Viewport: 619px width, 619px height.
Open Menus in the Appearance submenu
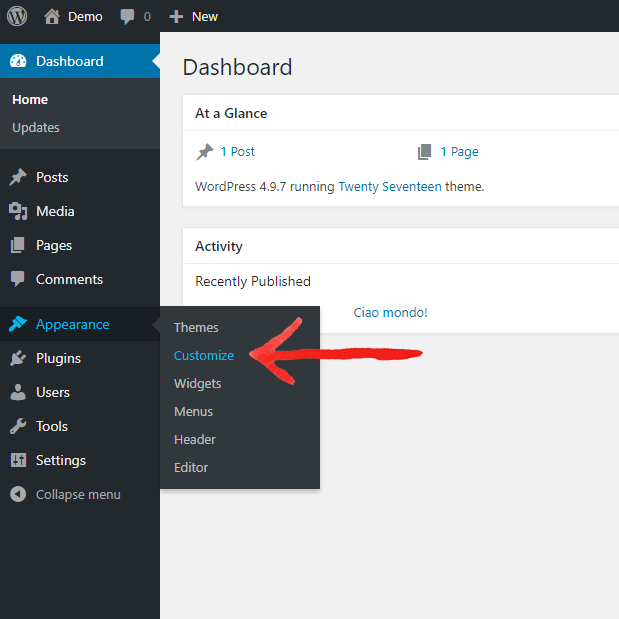click(x=193, y=411)
